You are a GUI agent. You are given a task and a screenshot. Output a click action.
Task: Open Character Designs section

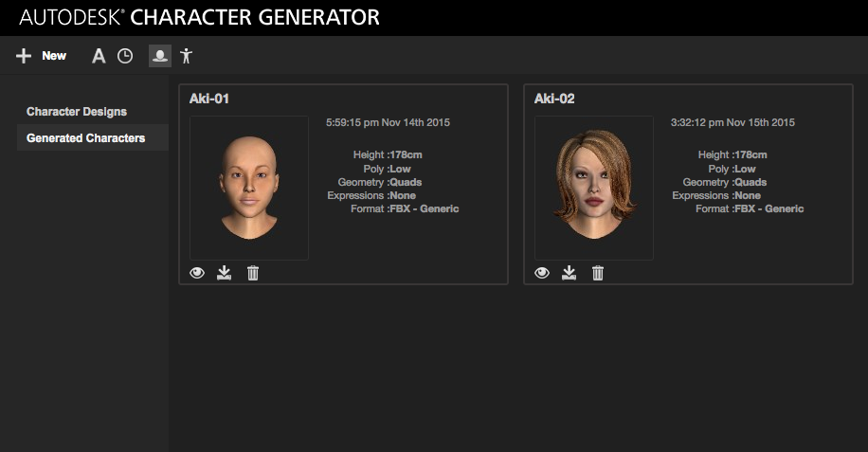77,112
